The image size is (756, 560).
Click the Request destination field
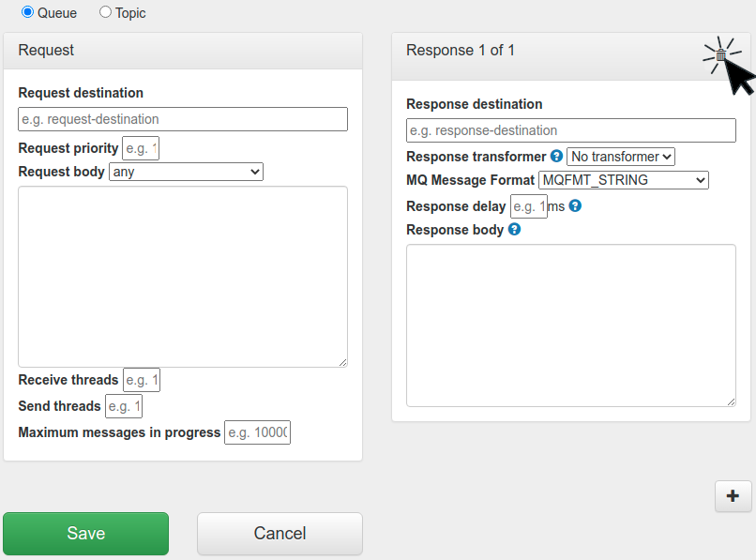(x=182, y=119)
